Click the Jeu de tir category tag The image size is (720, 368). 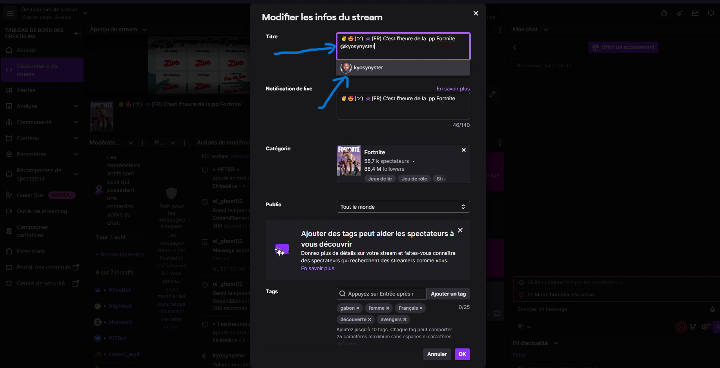[380, 179]
